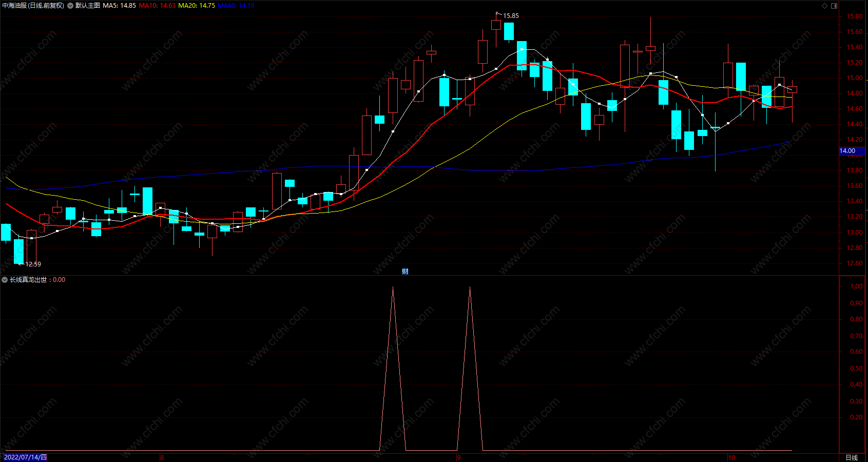Select the MA5: 14.85 indicator label
Image resolution: width=868 pixels, height=462 pixels.
click(x=120, y=6)
